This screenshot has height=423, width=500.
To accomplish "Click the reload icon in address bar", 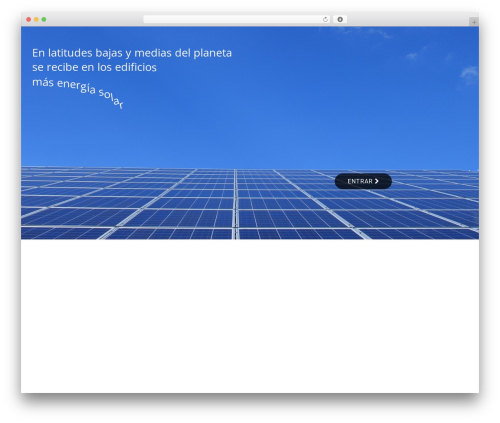I will coord(325,20).
